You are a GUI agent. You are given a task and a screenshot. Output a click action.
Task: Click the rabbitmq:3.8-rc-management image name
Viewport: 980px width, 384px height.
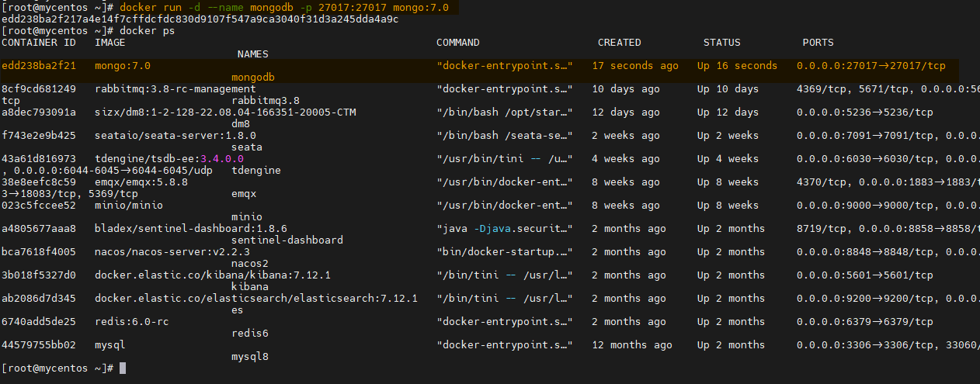pos(158,89)
